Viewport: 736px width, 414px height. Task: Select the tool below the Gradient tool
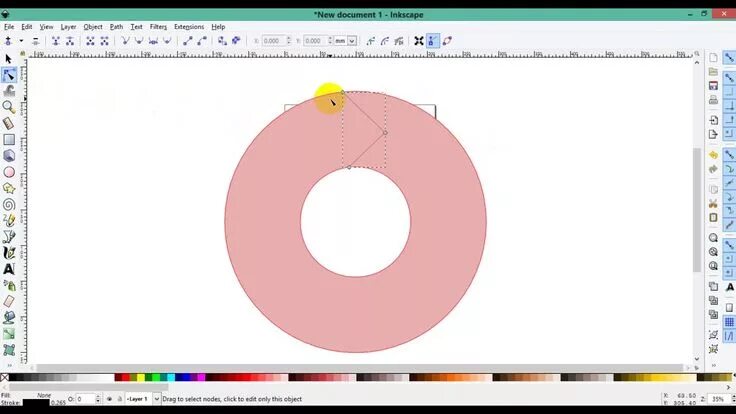click(x=9, y=350)
